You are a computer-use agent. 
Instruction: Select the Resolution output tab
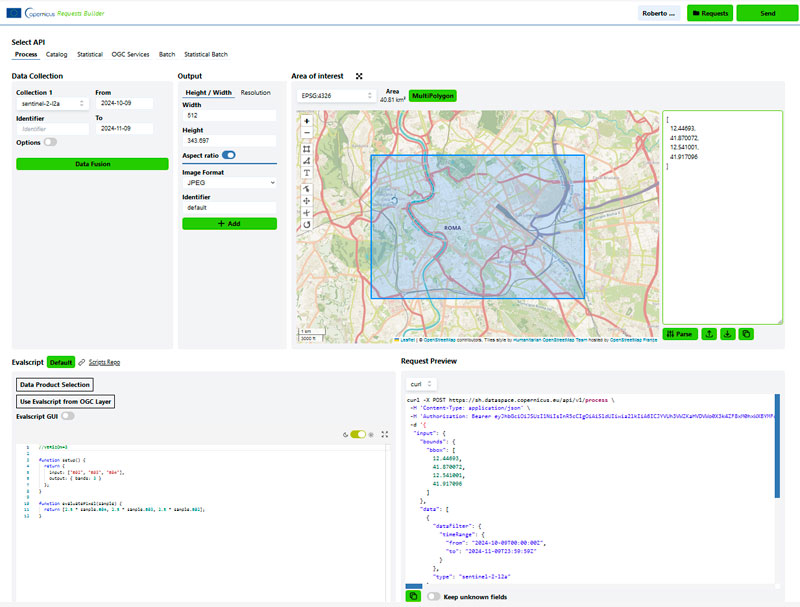256,93
